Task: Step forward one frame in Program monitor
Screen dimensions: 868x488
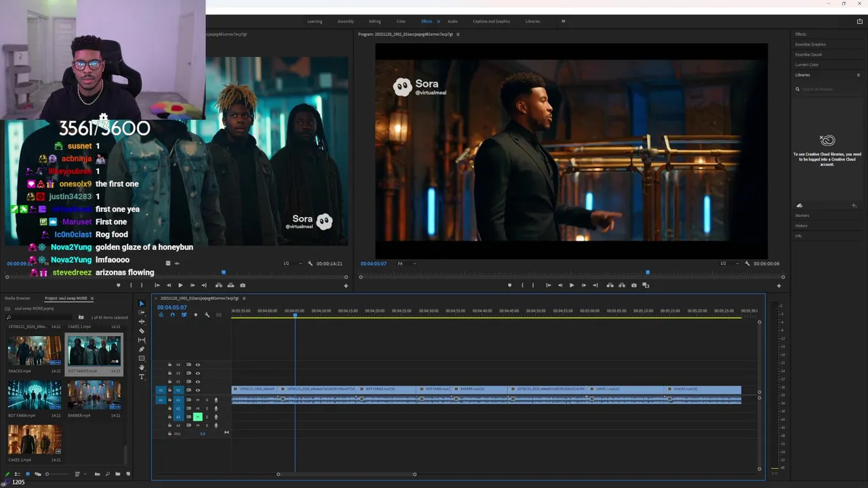Action: point(584,285)
